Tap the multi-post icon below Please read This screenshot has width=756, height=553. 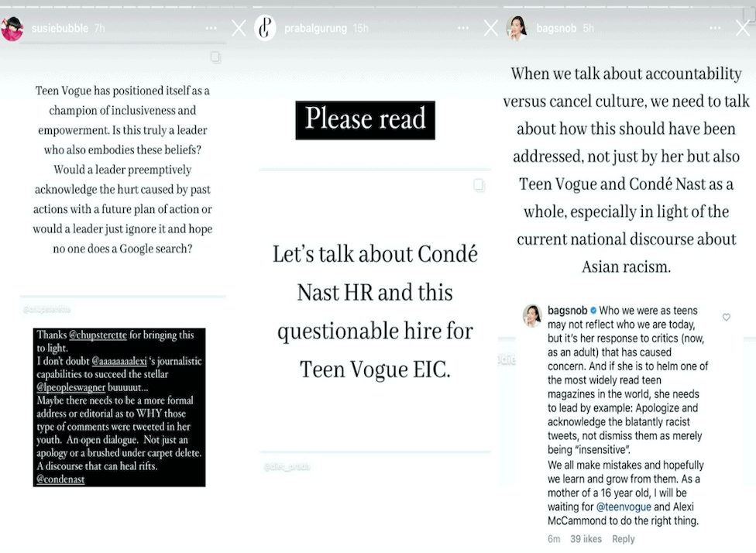pyautogui.click(x=479, y=185)
